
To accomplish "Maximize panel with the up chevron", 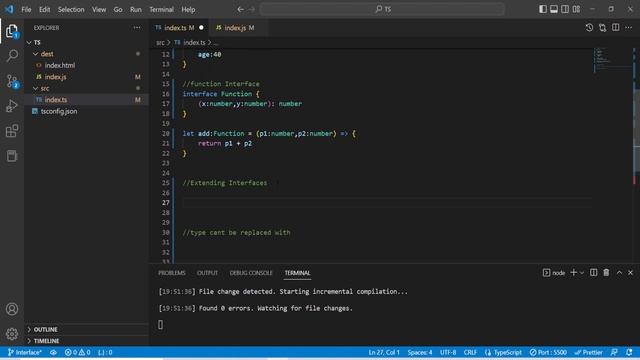I will click(x=619, y=273).
